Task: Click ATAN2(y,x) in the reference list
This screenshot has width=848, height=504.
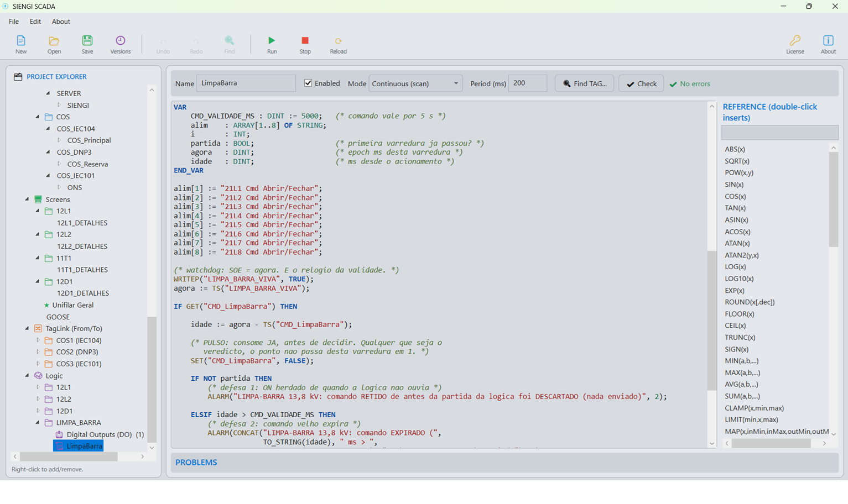Action: [741, 255]
